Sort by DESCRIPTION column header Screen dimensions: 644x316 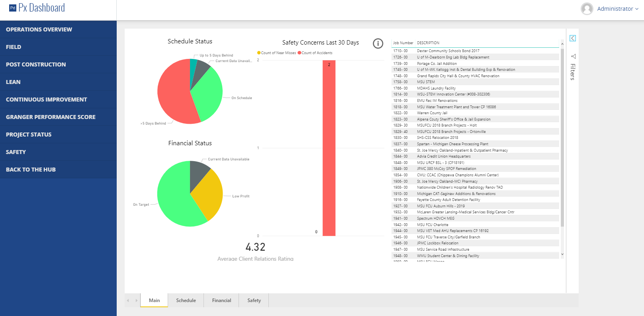tap(428, 43)
